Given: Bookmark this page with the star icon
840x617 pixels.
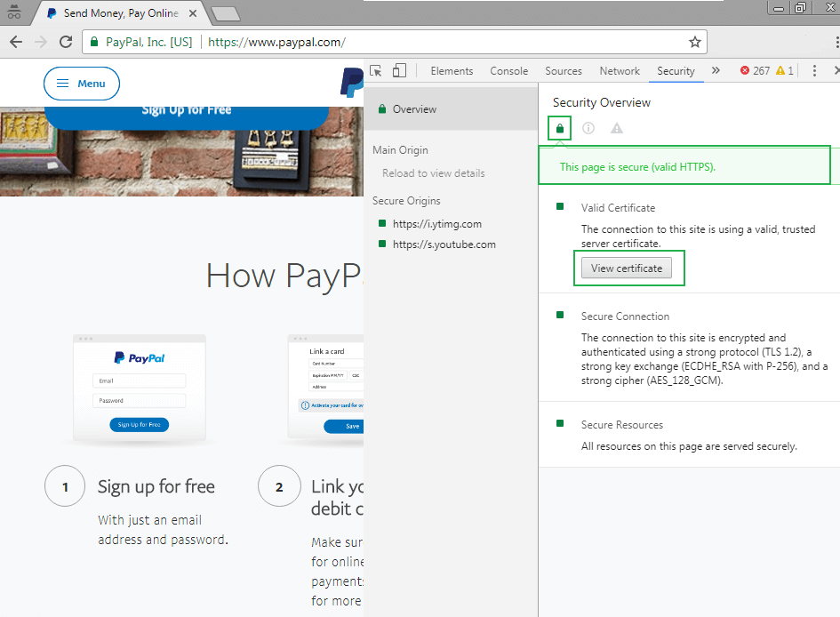Looking at the screenshot, I should click(695, 42).
